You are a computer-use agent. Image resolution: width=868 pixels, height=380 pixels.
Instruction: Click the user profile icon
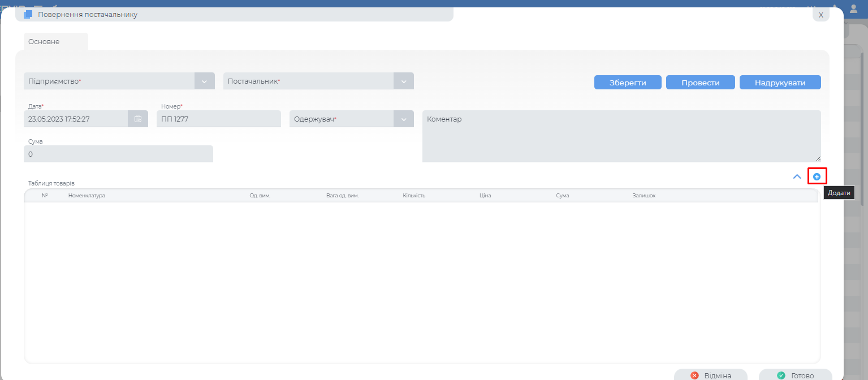tap(853, 7)
